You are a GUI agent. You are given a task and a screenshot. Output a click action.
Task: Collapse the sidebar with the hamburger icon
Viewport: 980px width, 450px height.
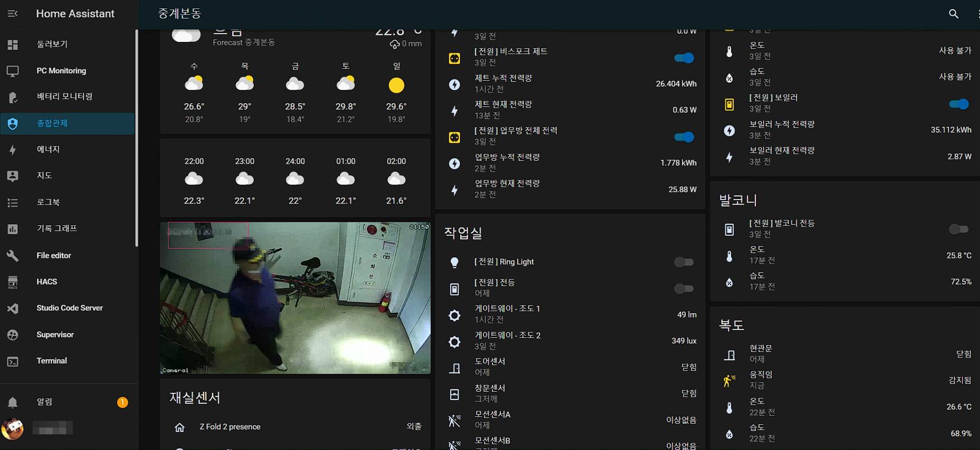(12, 13)
